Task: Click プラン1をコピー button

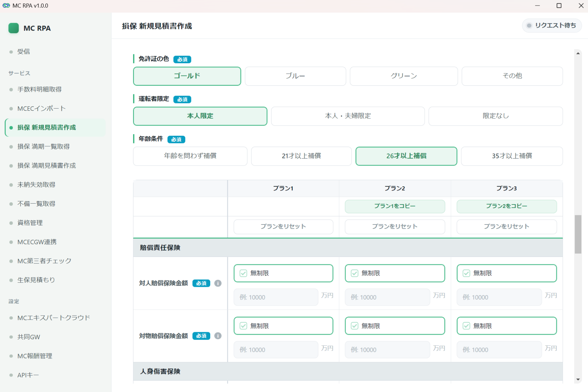Action: click(x=395, y=206)
